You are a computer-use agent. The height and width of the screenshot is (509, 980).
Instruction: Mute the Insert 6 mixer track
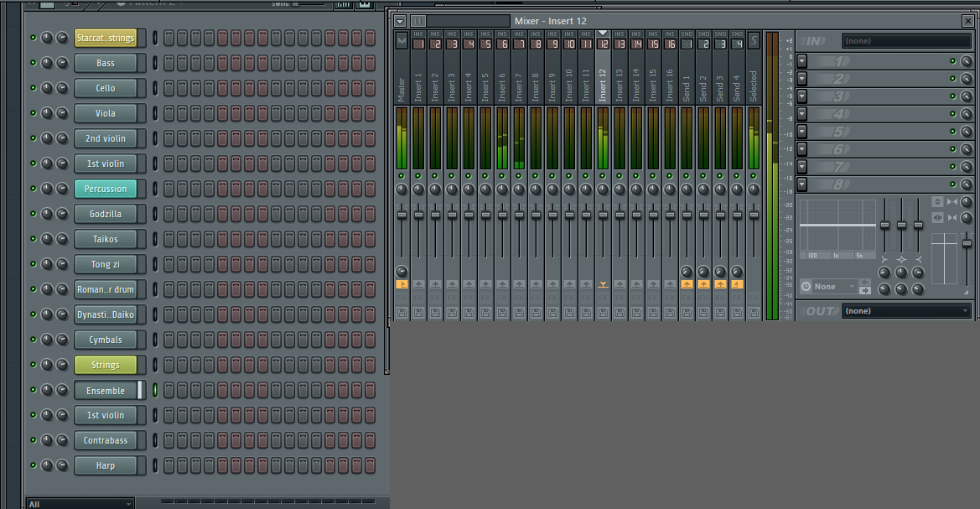502,176
